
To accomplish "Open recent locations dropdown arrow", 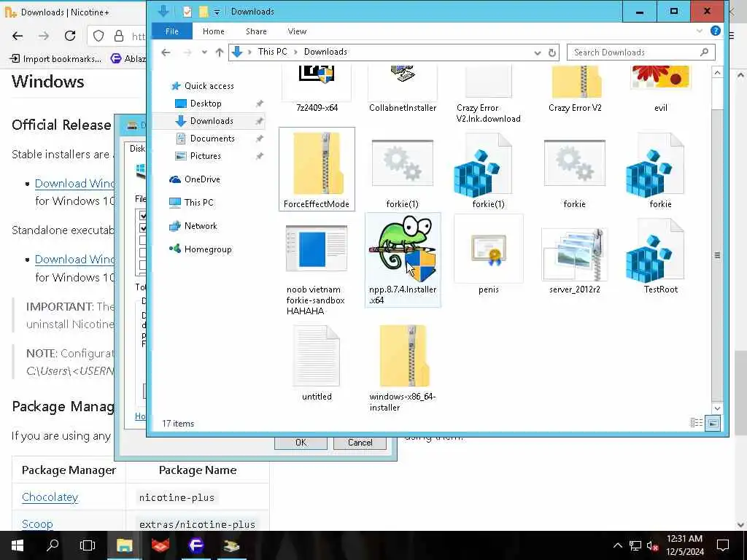I will [x=204, y=52].
